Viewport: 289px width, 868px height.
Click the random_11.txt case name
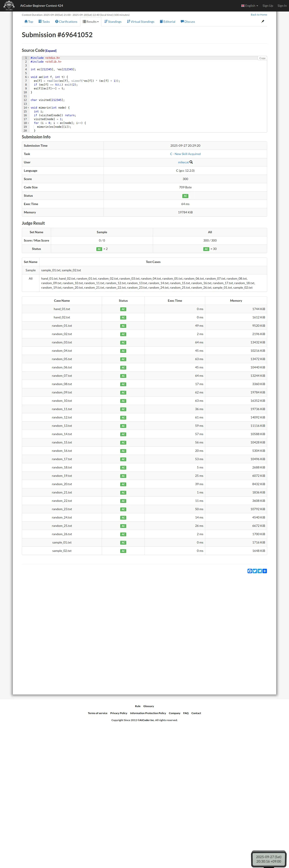click(x=62, y=409)
